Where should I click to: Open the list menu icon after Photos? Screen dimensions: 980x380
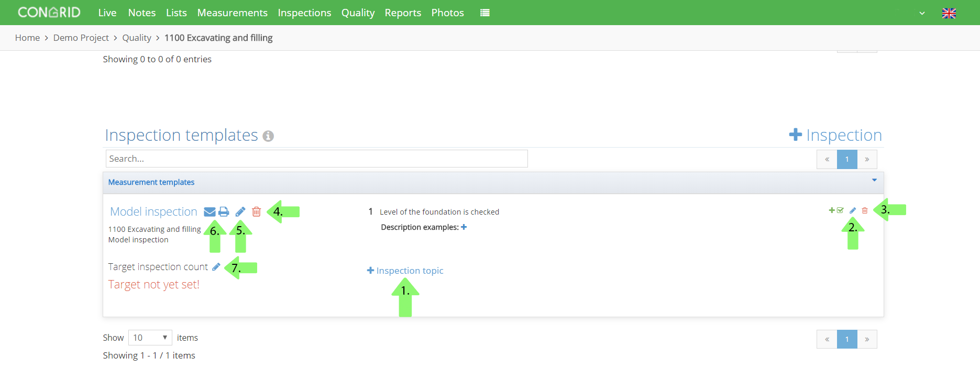(485, 13)
